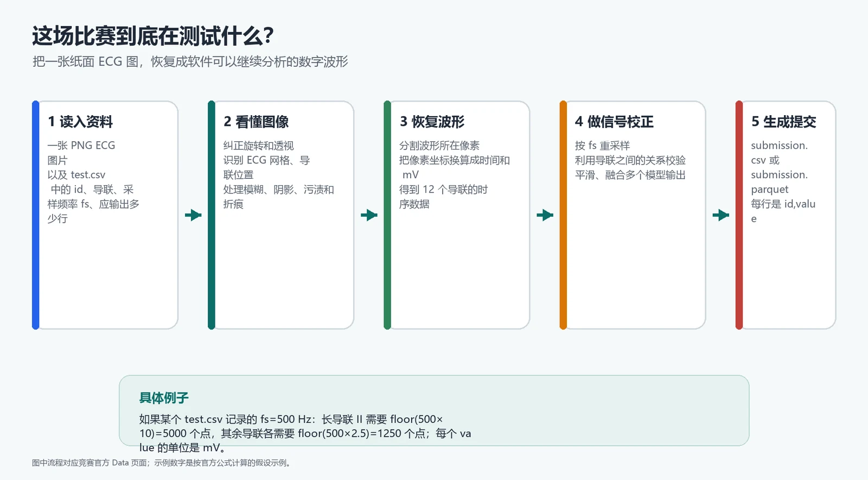Click the arrow between cards 4 and 5
Screen dimensions: 868x480
click(x=720, y=215)
